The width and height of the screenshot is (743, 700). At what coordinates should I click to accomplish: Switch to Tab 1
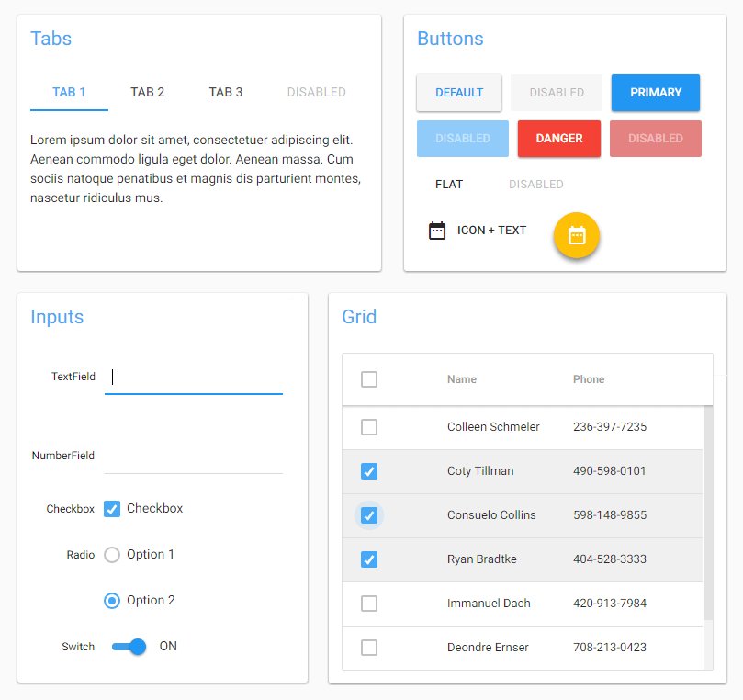(69, 92)
